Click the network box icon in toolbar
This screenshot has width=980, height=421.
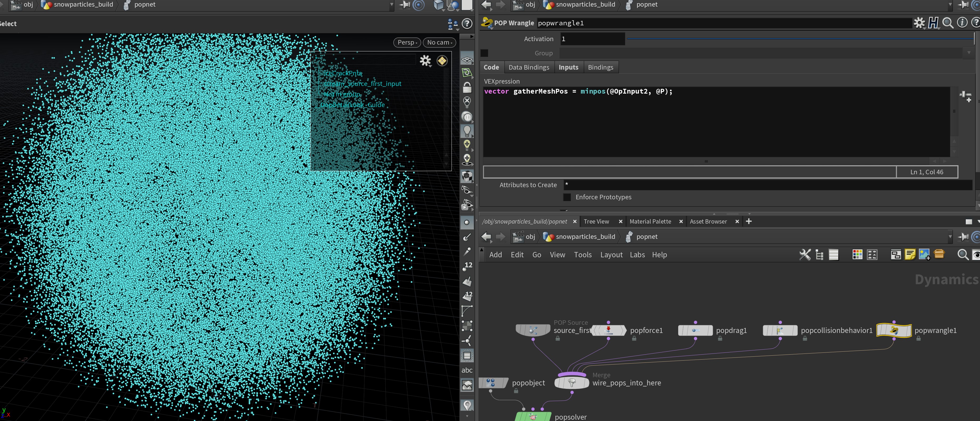[896, 254]
